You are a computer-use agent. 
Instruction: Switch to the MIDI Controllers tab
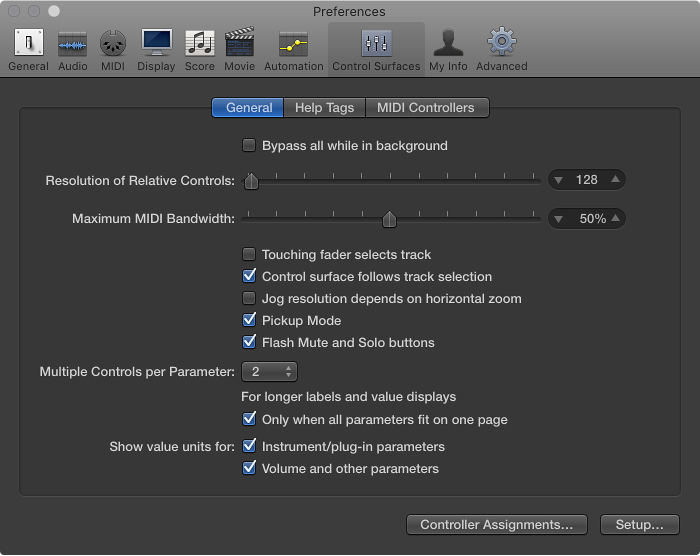coord(427,108)
